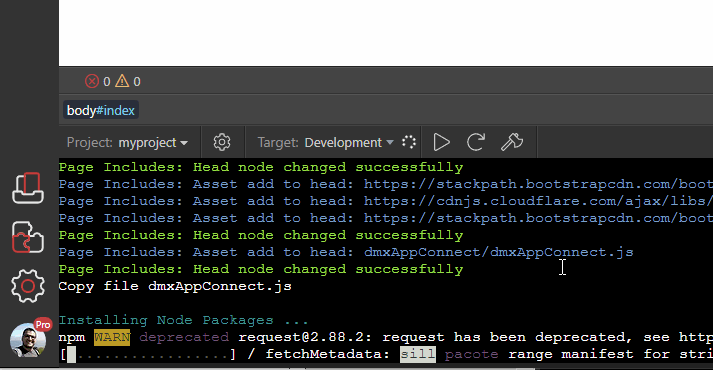Click the red error count icon
The height and width of the screenshot is (370, 713).
point(92,81)
